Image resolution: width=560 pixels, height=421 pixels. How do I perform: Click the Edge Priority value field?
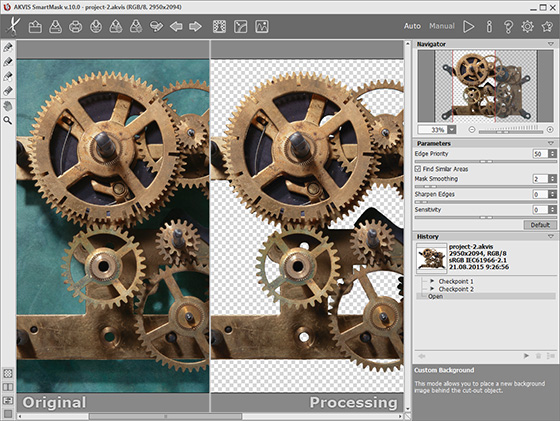tap(540, 154)
